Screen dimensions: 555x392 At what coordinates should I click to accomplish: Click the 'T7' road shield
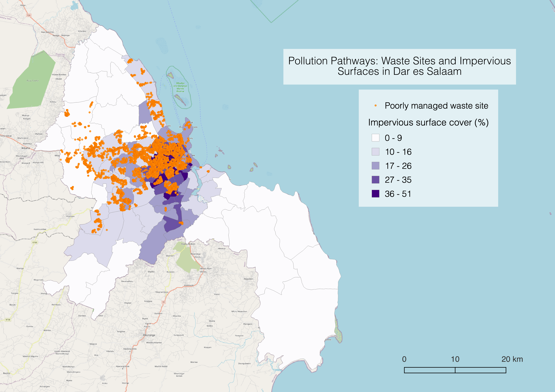(164, 302)
